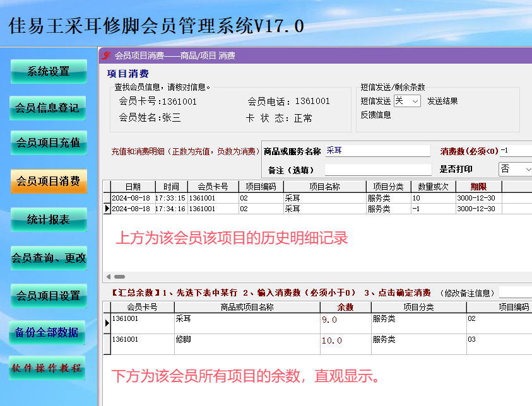Click the 采耳 cell in balance table

tap(247, 323)
